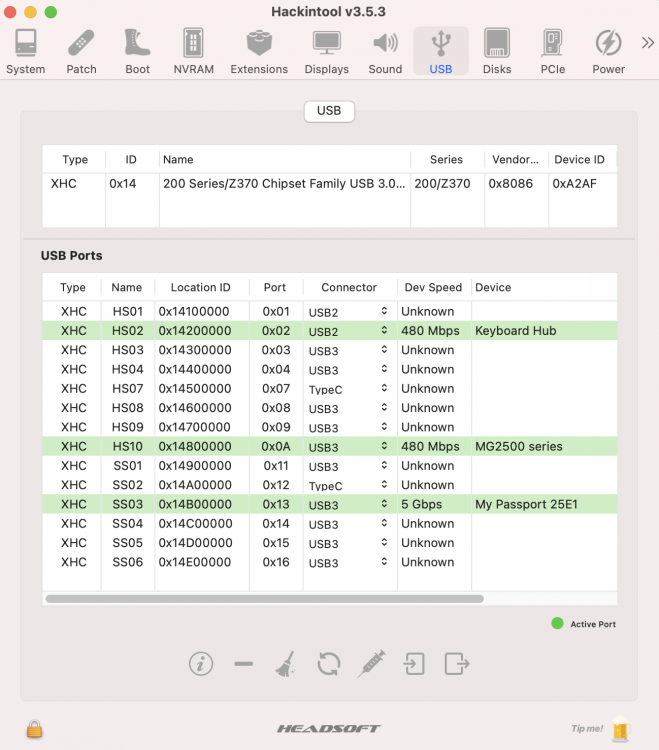Open the Power toolbar section

tap(608, 51)
